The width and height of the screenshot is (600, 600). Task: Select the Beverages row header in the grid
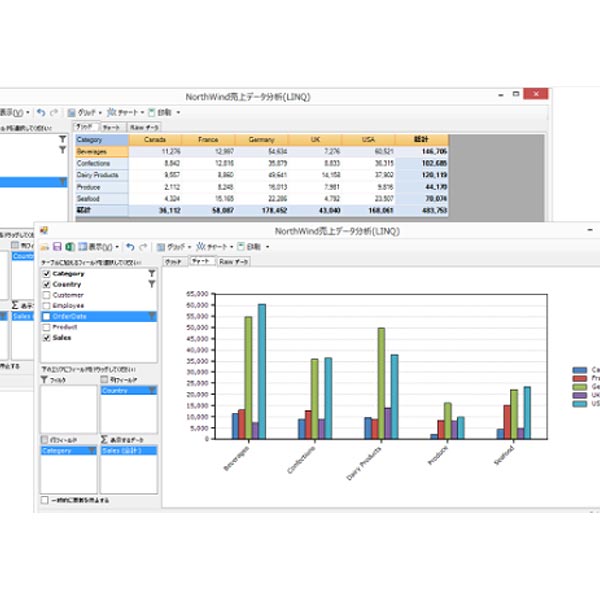click(102, 152)
